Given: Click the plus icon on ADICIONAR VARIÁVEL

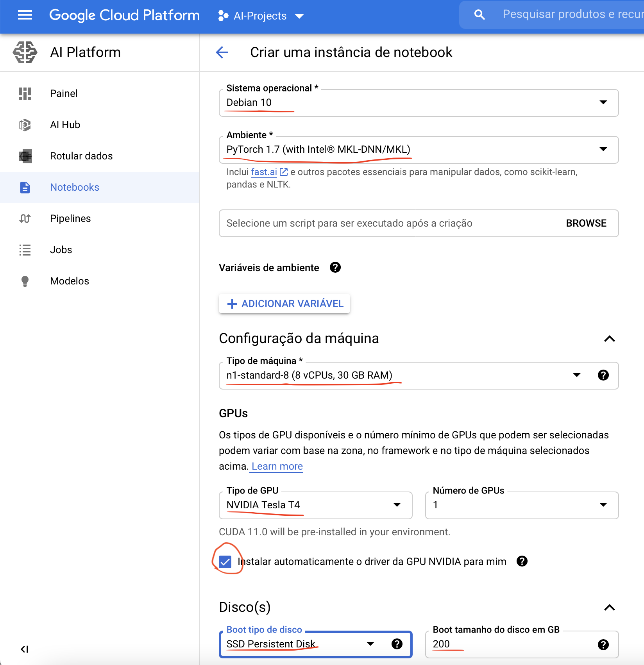Looking at the screenshot, I should 232,304.
